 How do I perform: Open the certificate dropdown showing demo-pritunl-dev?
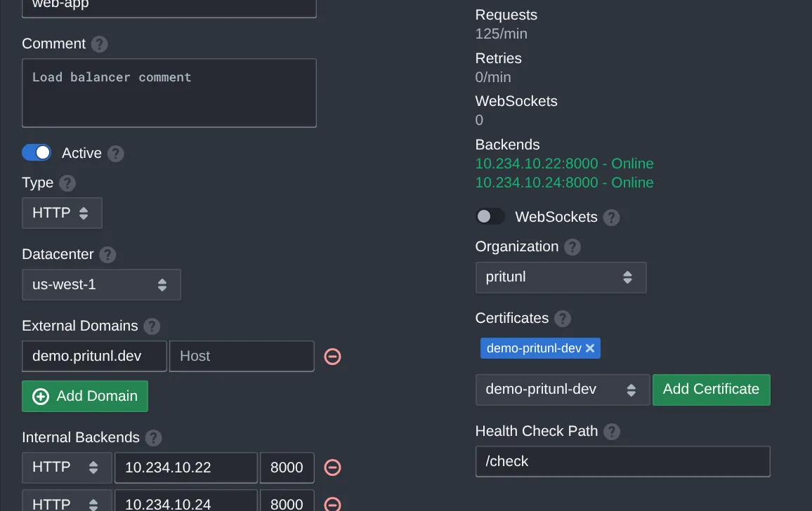coord(562,390)
